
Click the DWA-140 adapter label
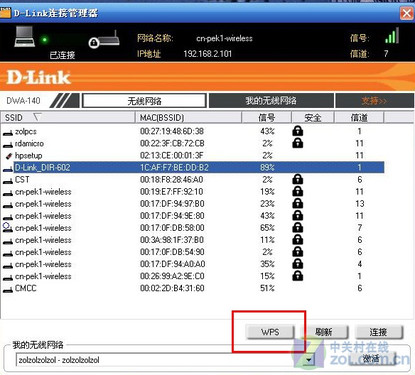click(x=23, y=100)
